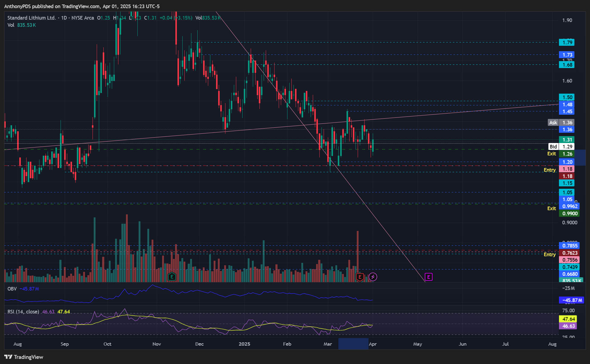Click the Bid 1.29 price tag
Viewport: 590px width, 364px height.
[561, 147]
